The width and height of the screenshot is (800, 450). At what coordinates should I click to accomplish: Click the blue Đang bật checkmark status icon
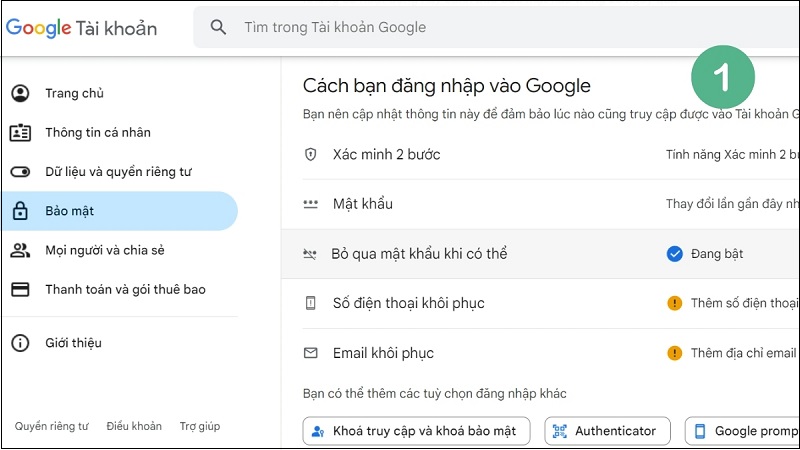point(674,254)
